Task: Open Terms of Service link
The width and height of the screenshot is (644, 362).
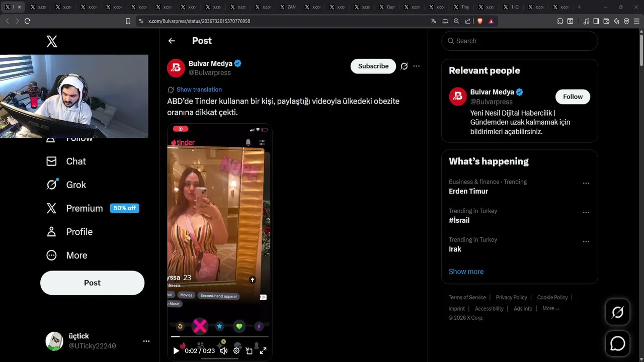Action: pos(467,297)
